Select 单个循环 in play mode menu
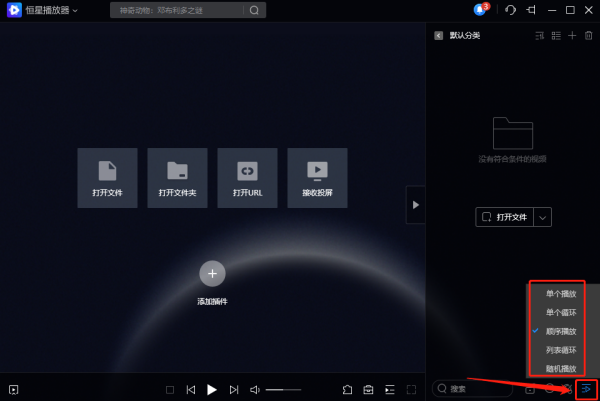The image size is (600, 401). pyautogui.click(x=561, y=313)
